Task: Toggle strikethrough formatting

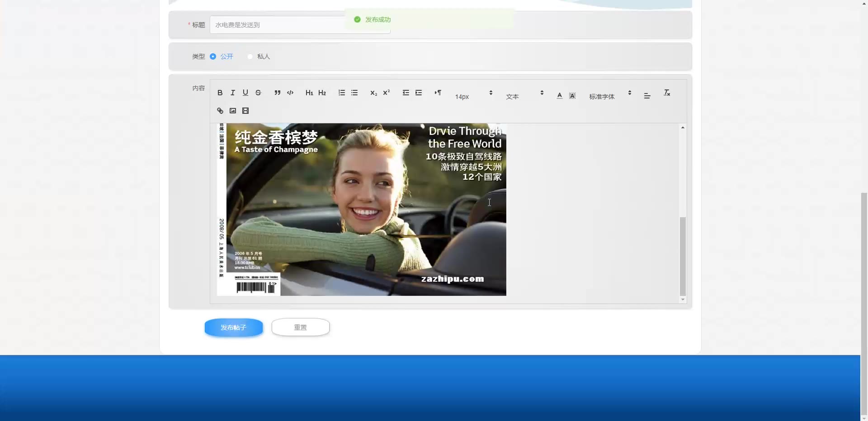Action: click(258, 93)
